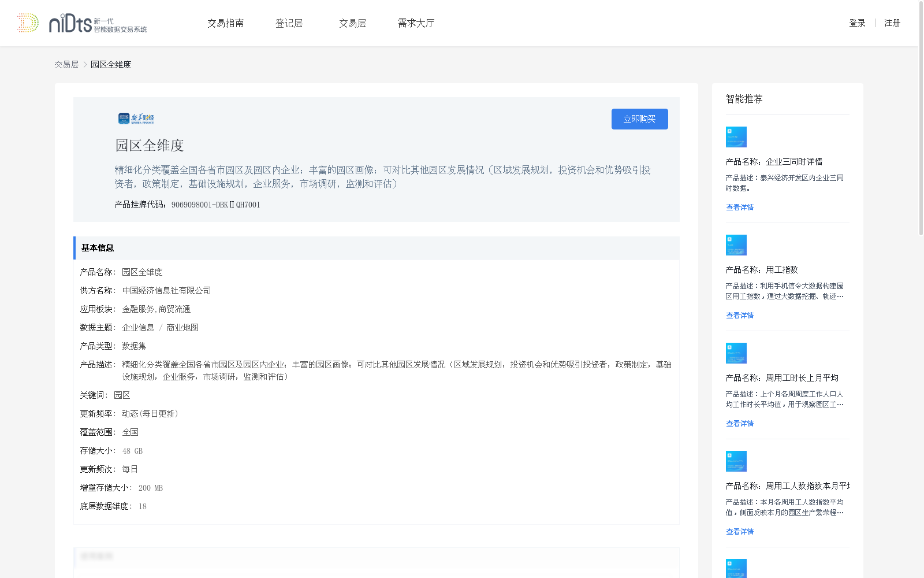
Task: Open thumbnail for 用工指数 product
Action: tap(736, 245)
